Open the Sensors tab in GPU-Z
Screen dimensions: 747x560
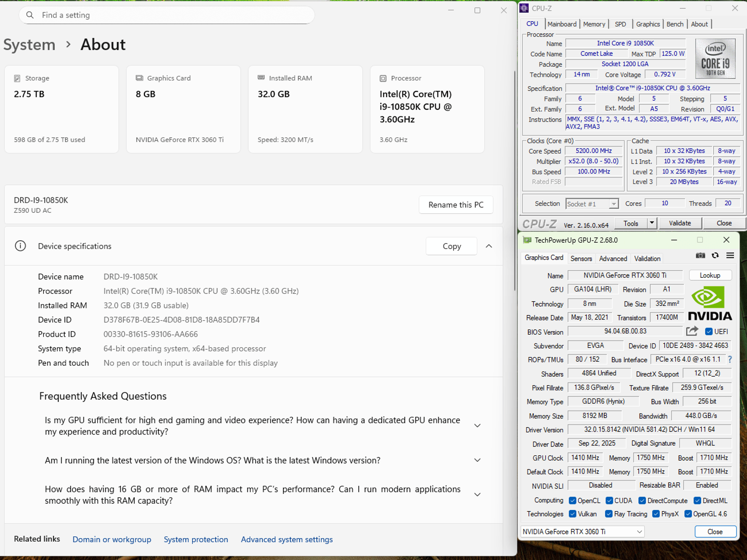point(581,258)
